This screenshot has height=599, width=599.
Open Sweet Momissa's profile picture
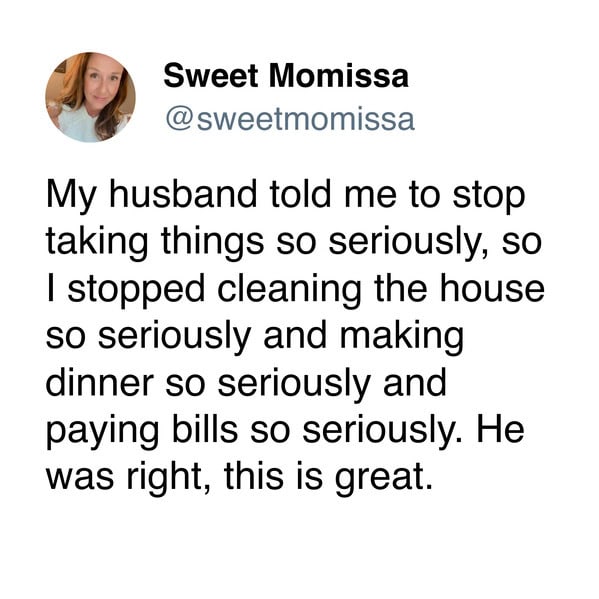pos(90,97)
